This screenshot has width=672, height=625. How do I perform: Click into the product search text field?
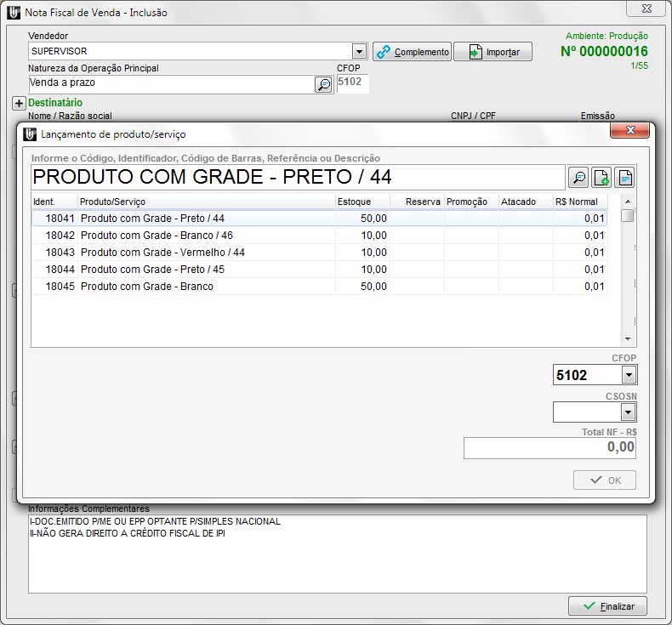click(x=298, y=178)
